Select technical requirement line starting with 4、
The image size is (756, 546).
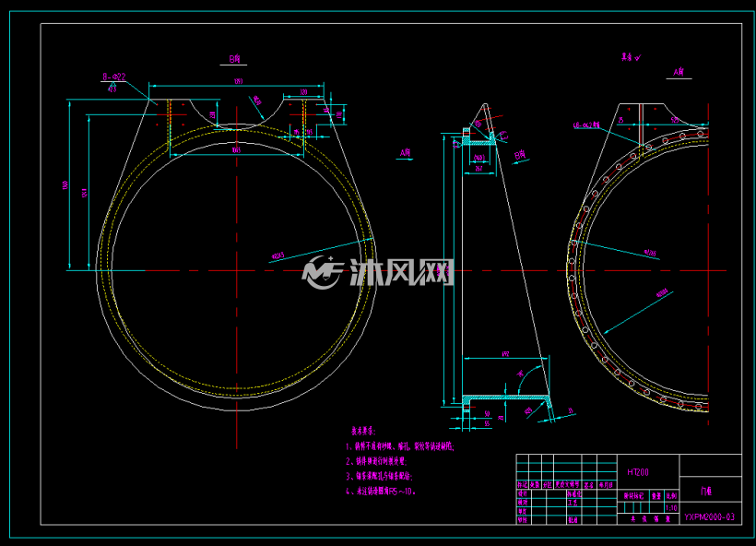(381, 492)
